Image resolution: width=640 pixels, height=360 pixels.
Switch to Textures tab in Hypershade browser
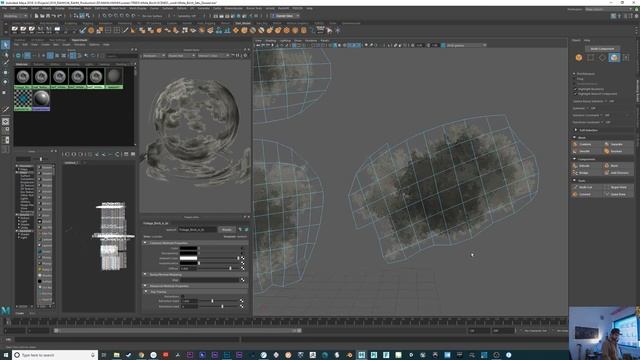coord(39,64)
